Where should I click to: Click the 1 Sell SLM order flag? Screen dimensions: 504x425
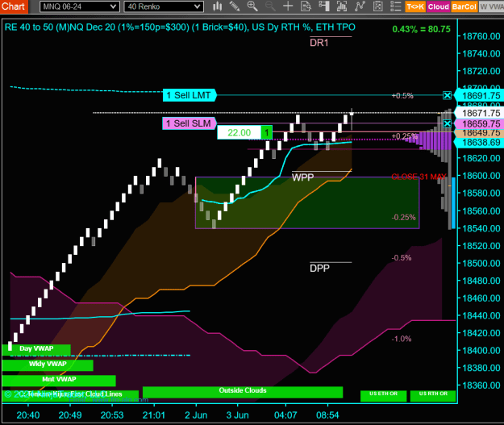pyautogui.click(x=189, y=123)
